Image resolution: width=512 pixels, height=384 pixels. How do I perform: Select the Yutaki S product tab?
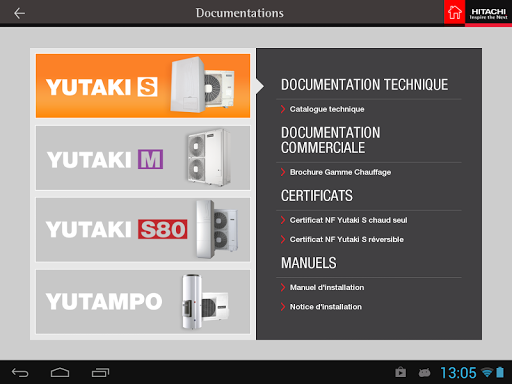pos(143,86)
